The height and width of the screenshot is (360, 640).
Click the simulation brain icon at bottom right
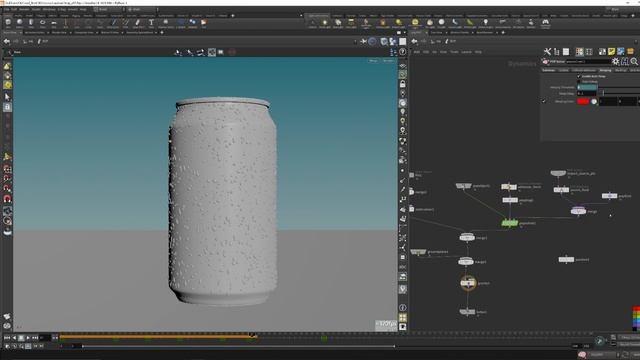(582, 354)
